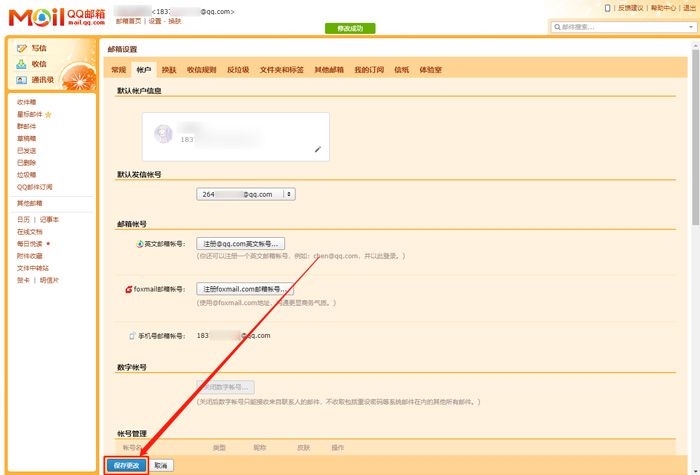
Task: Open the 已删除 folder
Action: point(26,163)
